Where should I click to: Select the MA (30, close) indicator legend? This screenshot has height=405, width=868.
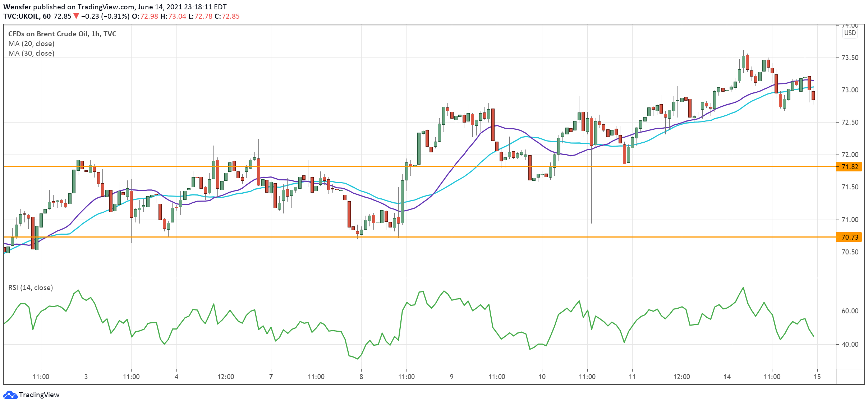(31, 53)
